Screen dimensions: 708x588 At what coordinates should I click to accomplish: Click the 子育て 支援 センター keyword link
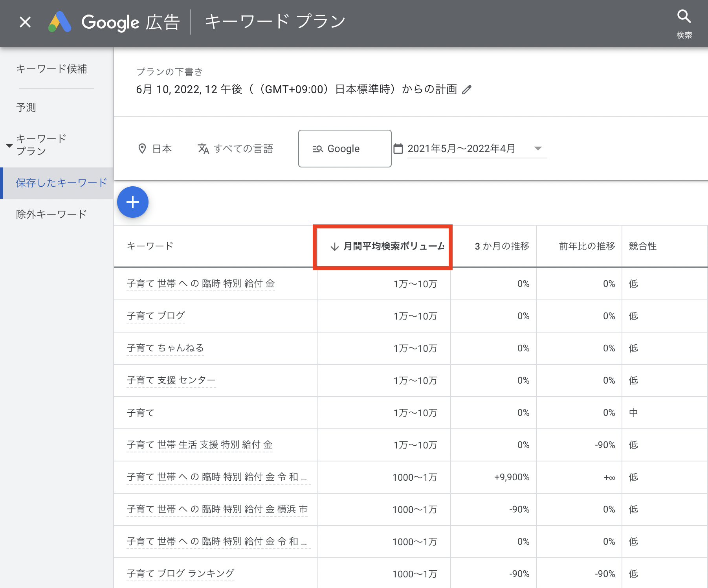(171, 380)
